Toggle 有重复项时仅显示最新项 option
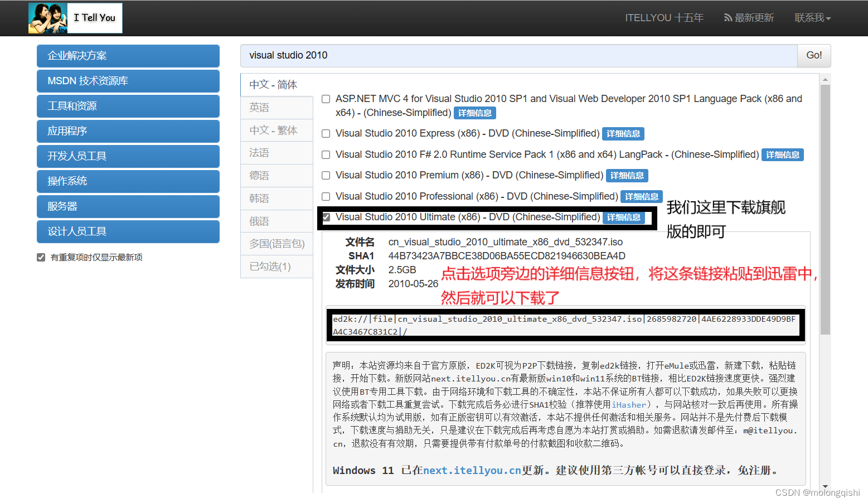The width and height of the screenshot is (868, 503). pyautogui.click(x=41, y=257)
